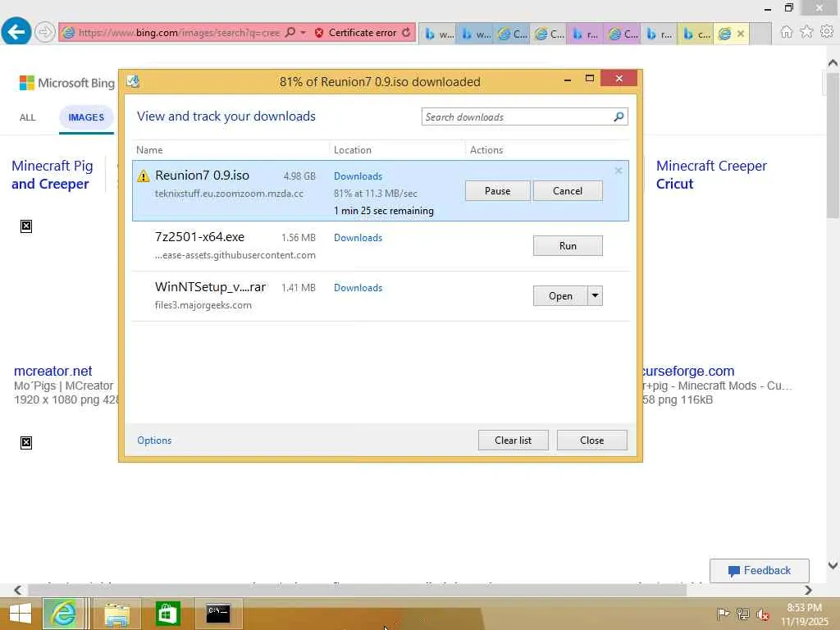
Task: Expand the Open button dropdown arrow
Action: (596, 295)
